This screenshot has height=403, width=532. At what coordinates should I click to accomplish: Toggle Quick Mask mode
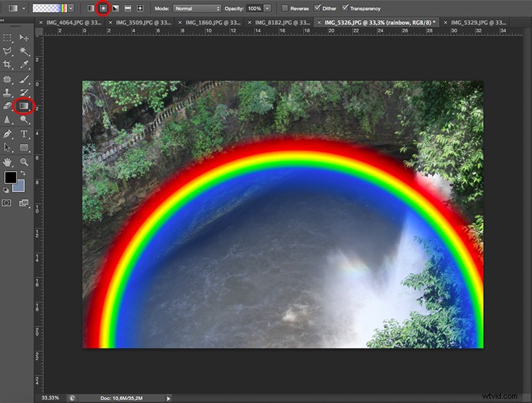6,203
